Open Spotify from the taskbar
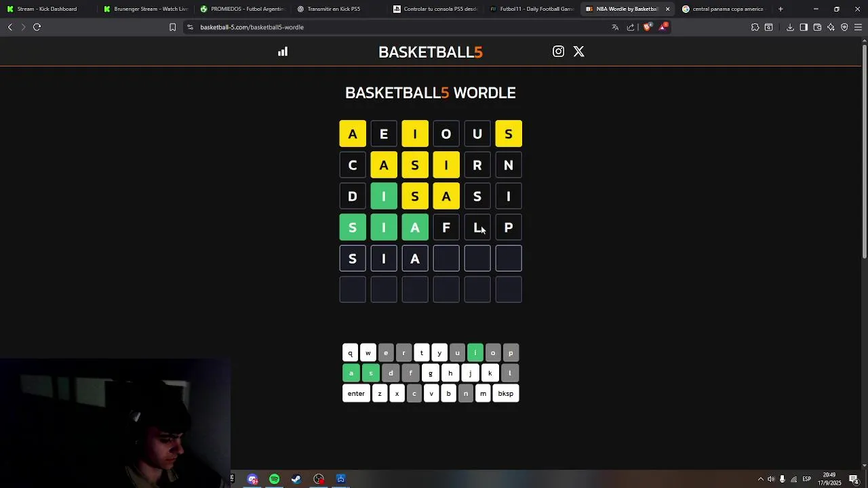 274,479
